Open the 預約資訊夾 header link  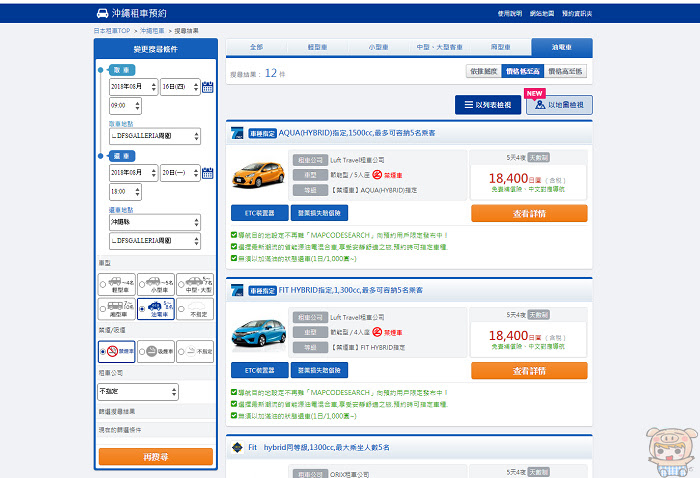[x=577, y=13]
